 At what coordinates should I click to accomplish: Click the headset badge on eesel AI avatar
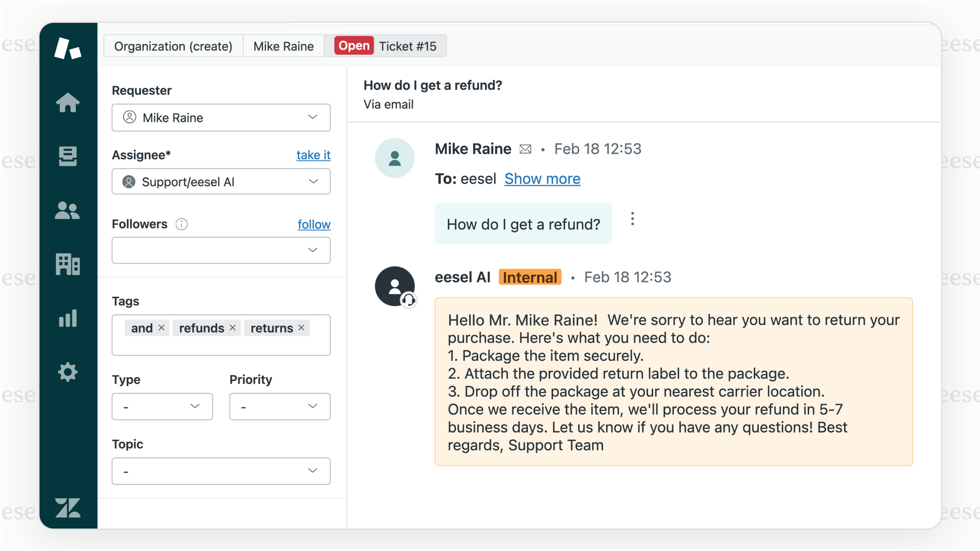click(x=409, y=300)
